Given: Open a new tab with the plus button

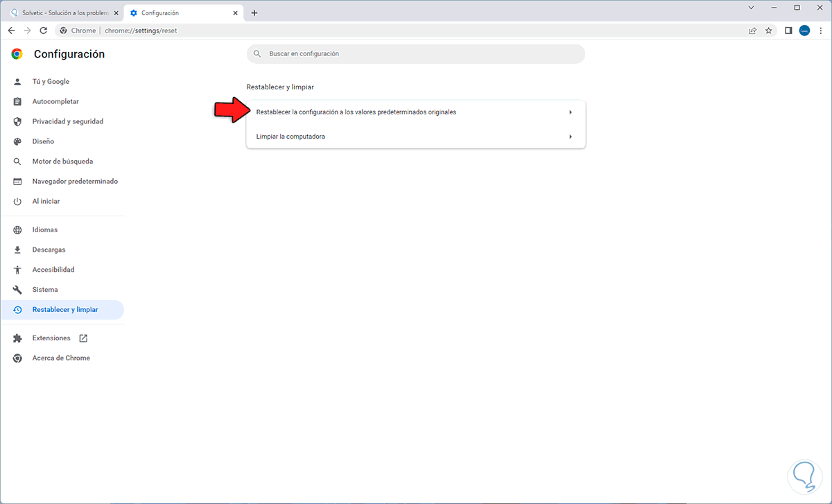Looking at the screenshot, I should point(254,12).
